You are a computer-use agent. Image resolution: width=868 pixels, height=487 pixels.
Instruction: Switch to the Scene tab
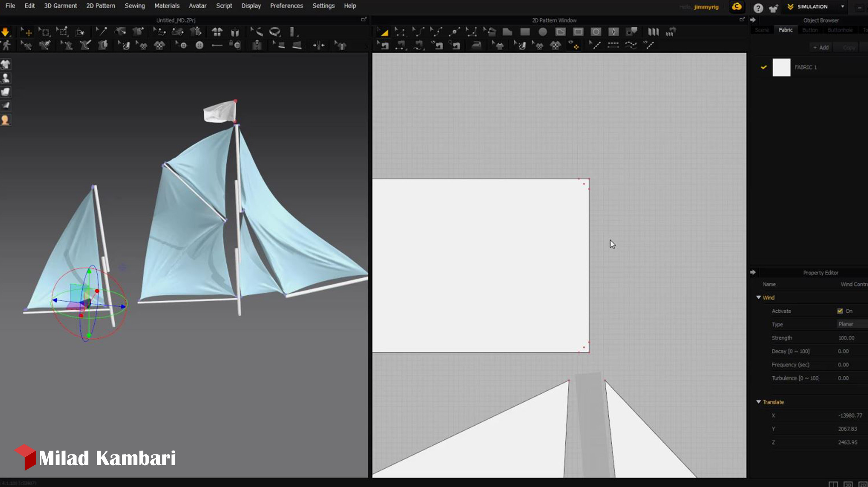[x=762, y=30]
